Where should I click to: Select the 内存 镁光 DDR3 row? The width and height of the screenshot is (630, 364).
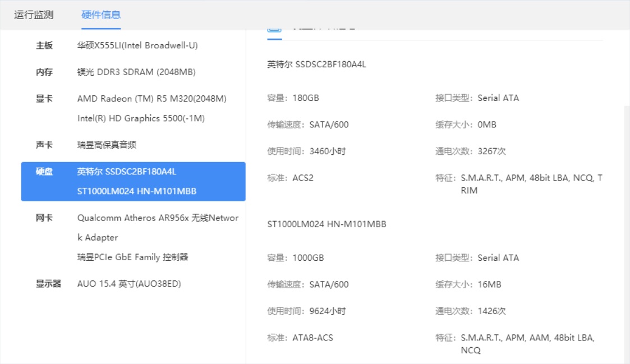136,72
